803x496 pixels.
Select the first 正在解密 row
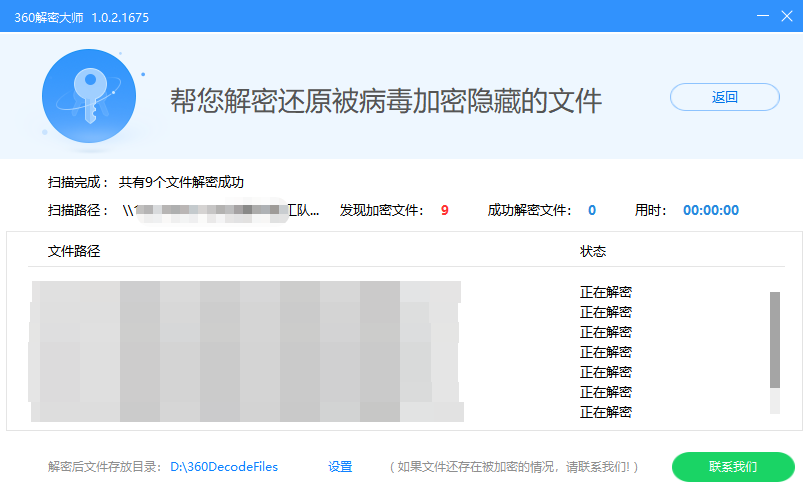[x=606, y=292]
